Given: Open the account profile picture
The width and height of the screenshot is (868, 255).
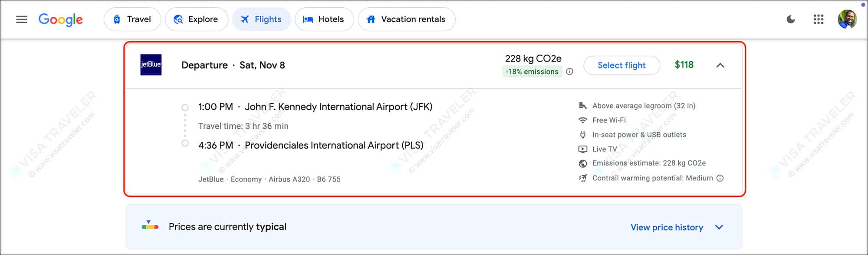Looking at the screenshot, I should [847, 20].
